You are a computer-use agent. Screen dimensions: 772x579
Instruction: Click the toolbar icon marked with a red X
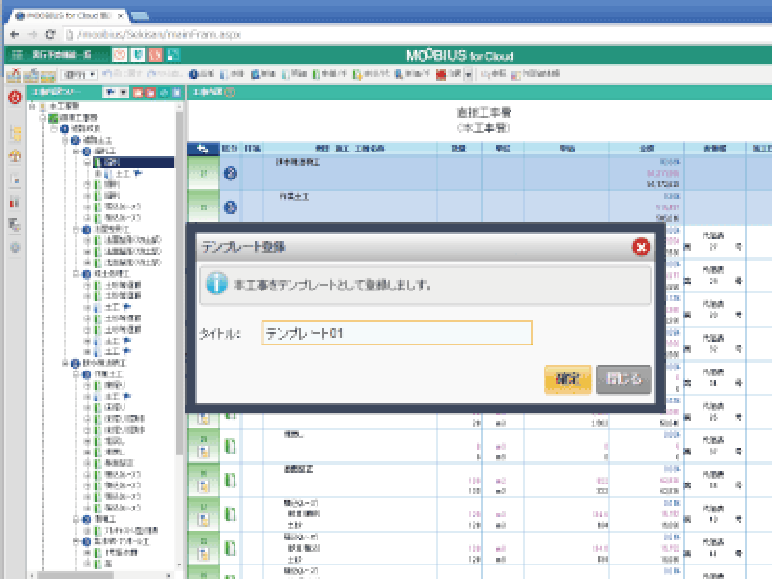[14, 75]
